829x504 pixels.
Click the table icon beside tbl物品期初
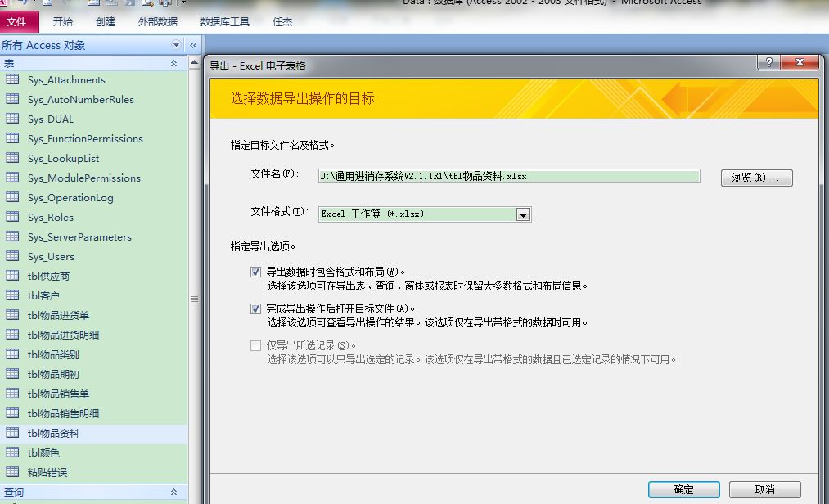[12, 373]
